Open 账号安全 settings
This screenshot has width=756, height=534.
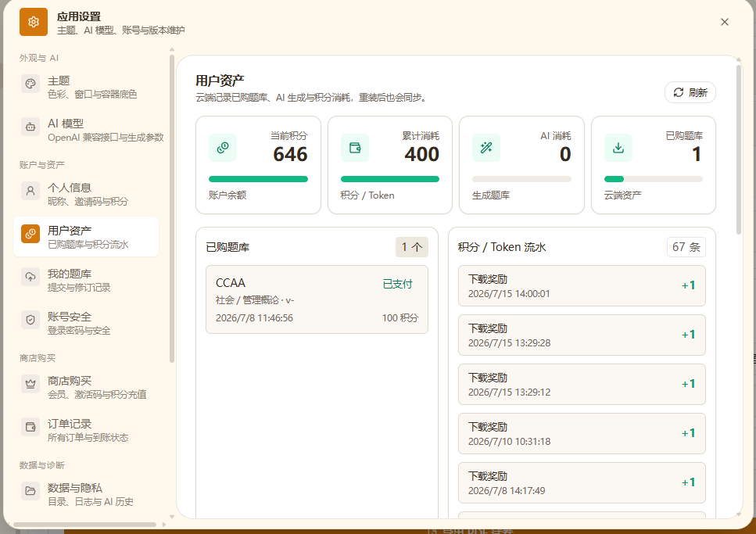86,323
